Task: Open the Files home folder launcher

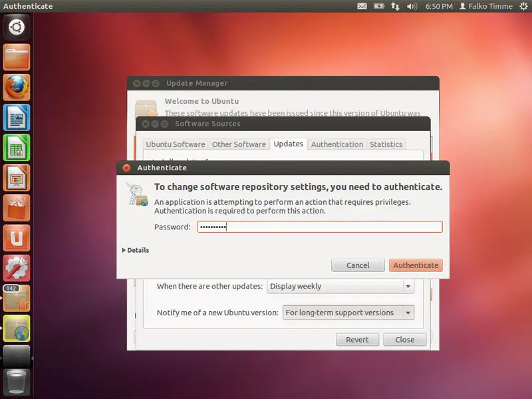Action: (16, 57)
